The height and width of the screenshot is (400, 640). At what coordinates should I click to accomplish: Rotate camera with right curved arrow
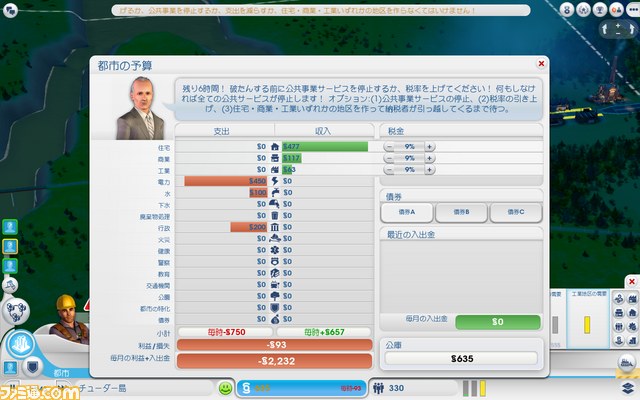631,29
